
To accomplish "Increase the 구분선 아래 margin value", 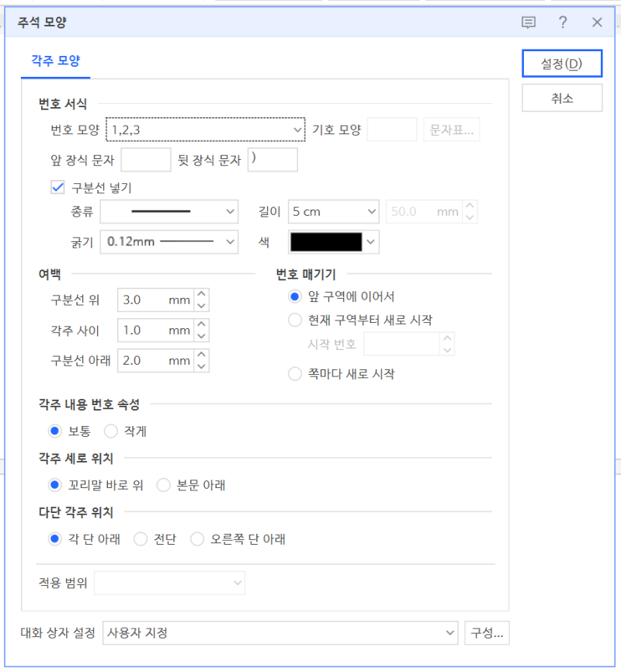I will tap(202, 355).
